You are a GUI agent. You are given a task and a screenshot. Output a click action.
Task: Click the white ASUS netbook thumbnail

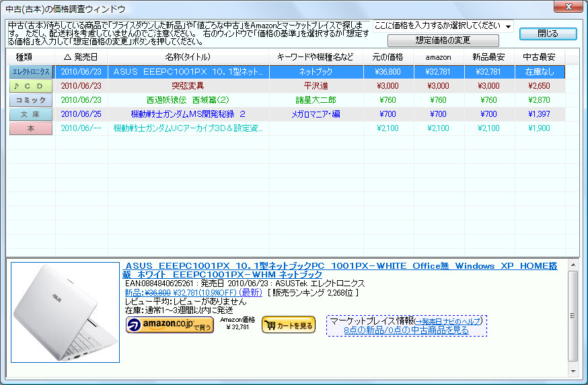click(x=65, y=312)
